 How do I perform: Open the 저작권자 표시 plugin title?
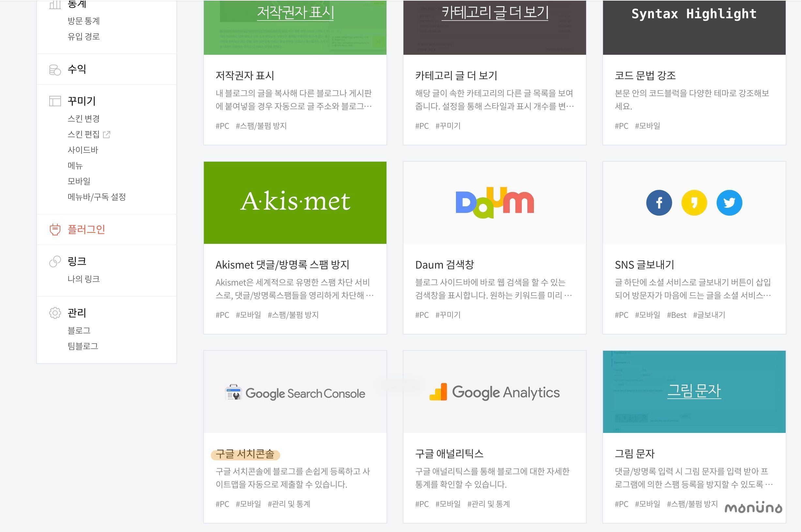click(245, 75)
